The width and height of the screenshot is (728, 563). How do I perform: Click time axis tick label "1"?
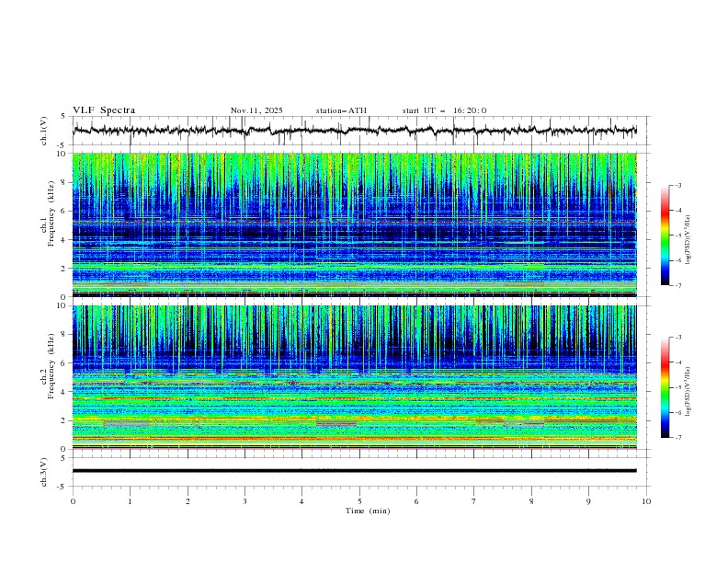[x=130, y=501]
